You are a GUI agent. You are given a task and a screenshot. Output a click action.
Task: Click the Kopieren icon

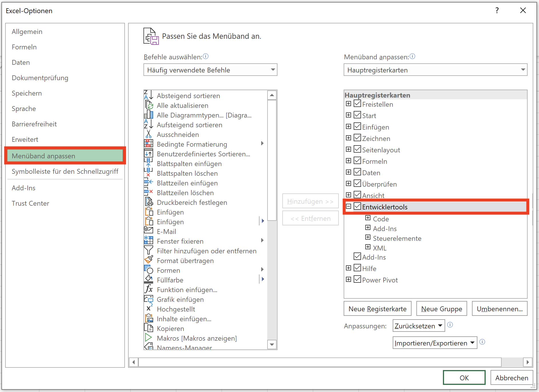pyautogui.click(x=149, y=328)
